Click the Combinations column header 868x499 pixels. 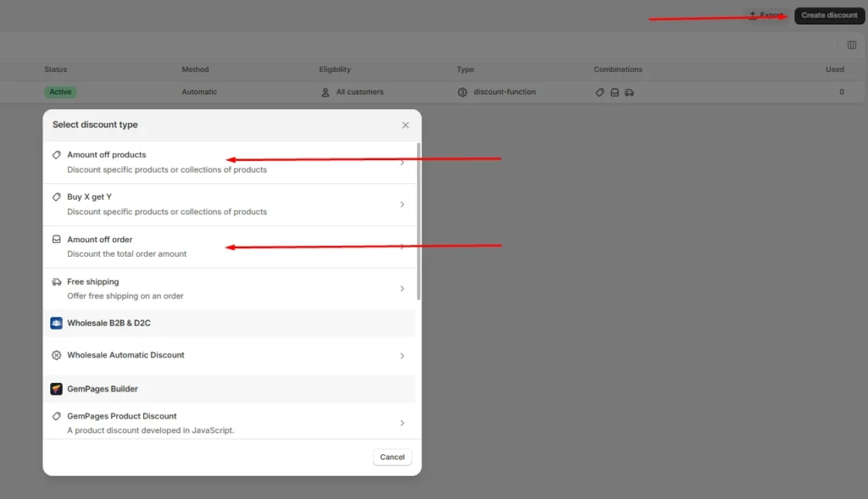tap(618, 69)
